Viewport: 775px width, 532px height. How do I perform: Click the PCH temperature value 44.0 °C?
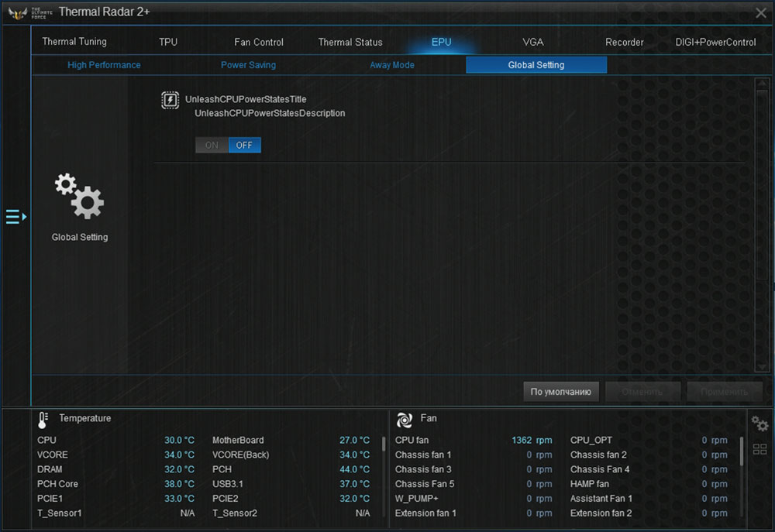pos(354,469)
